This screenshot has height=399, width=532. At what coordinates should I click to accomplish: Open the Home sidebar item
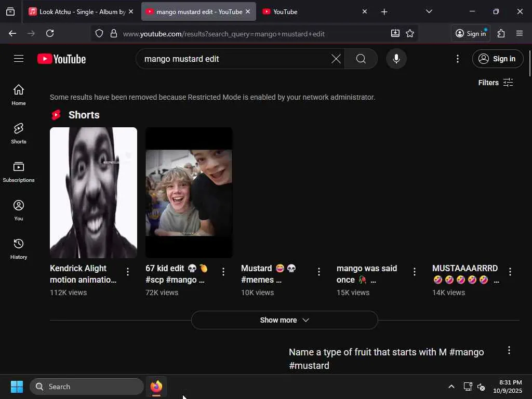click(x=19, y=95)
